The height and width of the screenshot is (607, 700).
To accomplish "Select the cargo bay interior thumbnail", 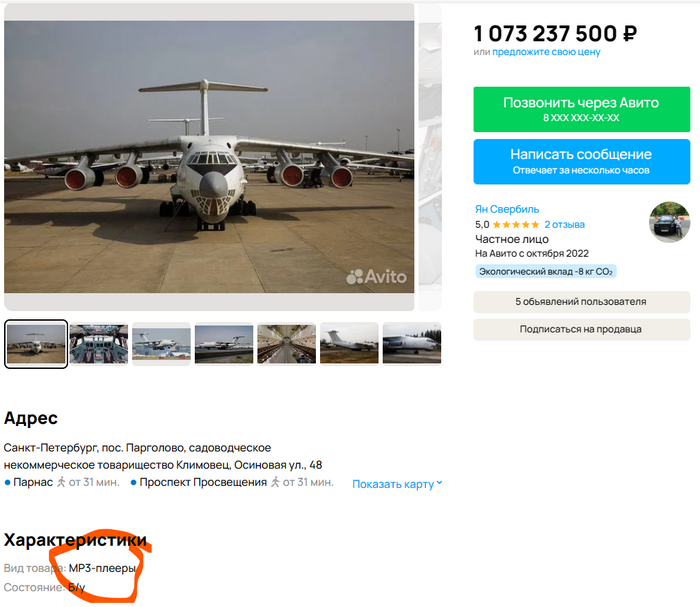I will [x=287, y=344].
